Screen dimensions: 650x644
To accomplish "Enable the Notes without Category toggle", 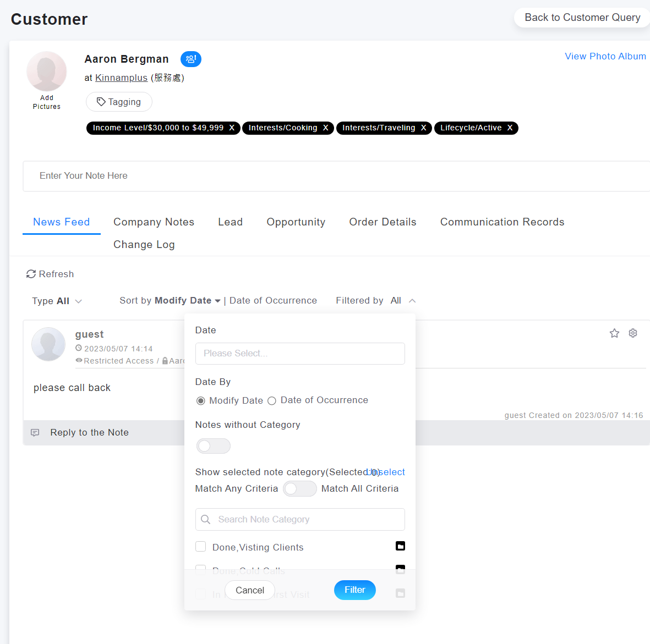I will point(213,446).
